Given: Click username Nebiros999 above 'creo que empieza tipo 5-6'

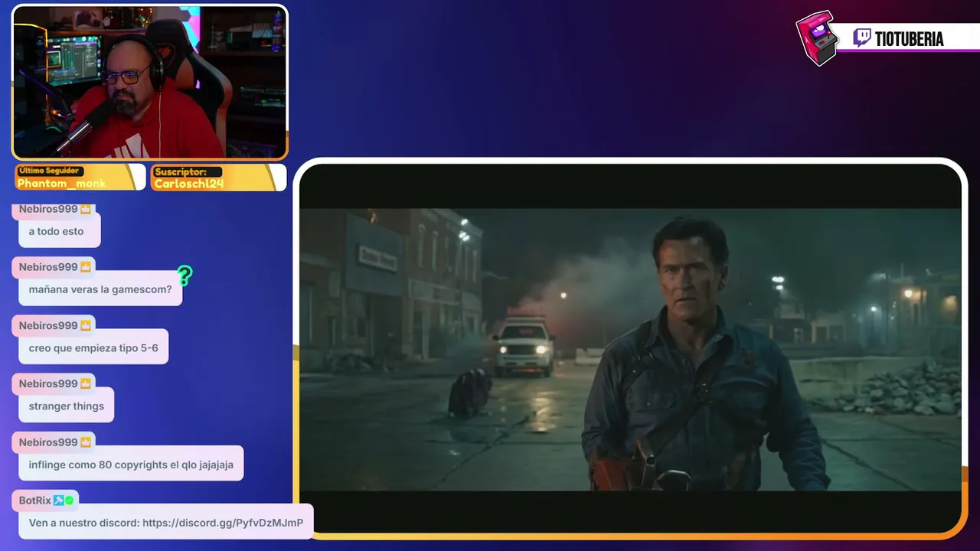Looking at the screenshot, I should point(48,325).
